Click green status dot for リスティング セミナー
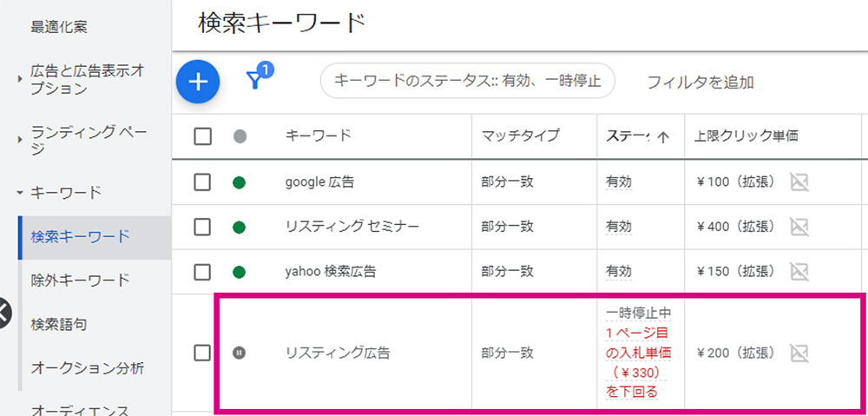 (240, 228)
